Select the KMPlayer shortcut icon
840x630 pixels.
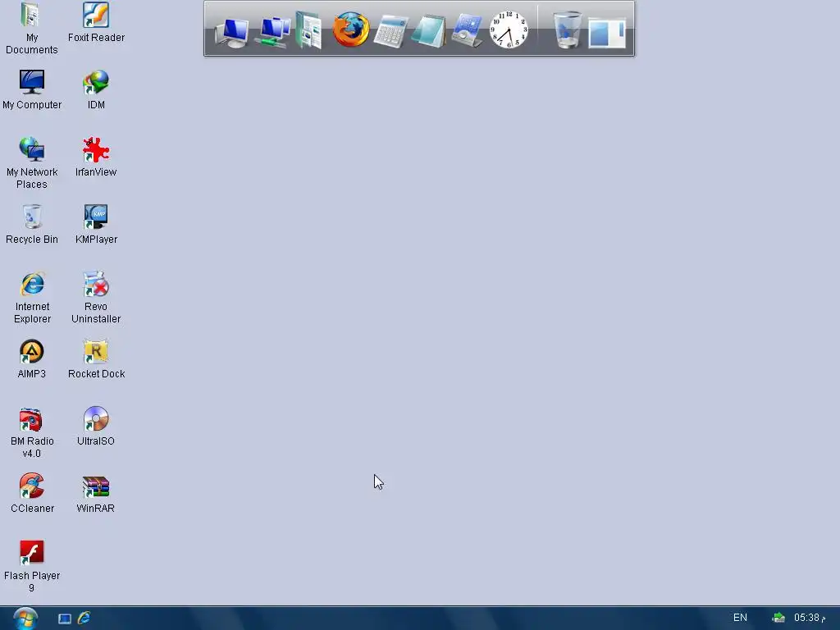pos(96,224)
